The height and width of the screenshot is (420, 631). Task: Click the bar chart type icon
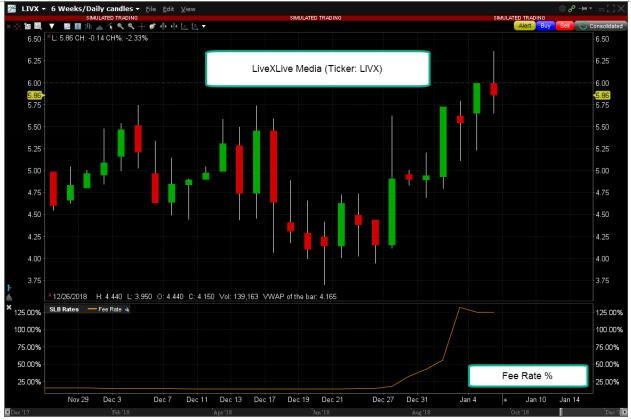88,26
